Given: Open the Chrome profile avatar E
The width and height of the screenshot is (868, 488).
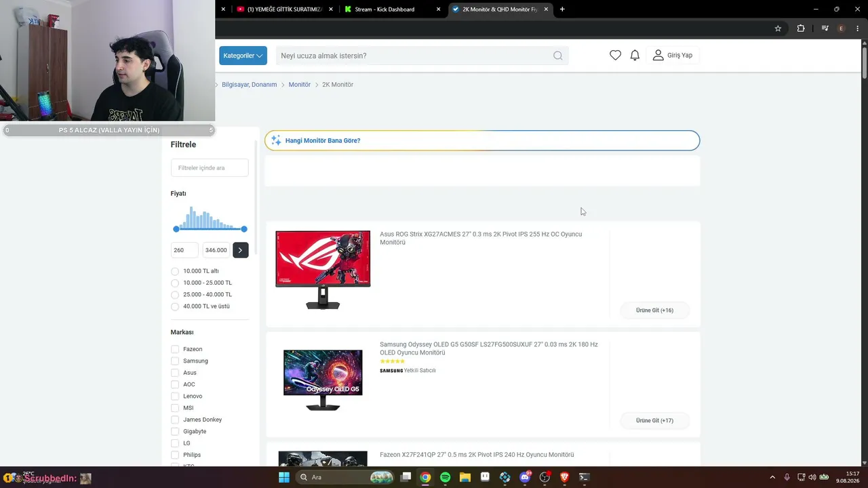Looking at the screenshot, I should click(842, 28).
